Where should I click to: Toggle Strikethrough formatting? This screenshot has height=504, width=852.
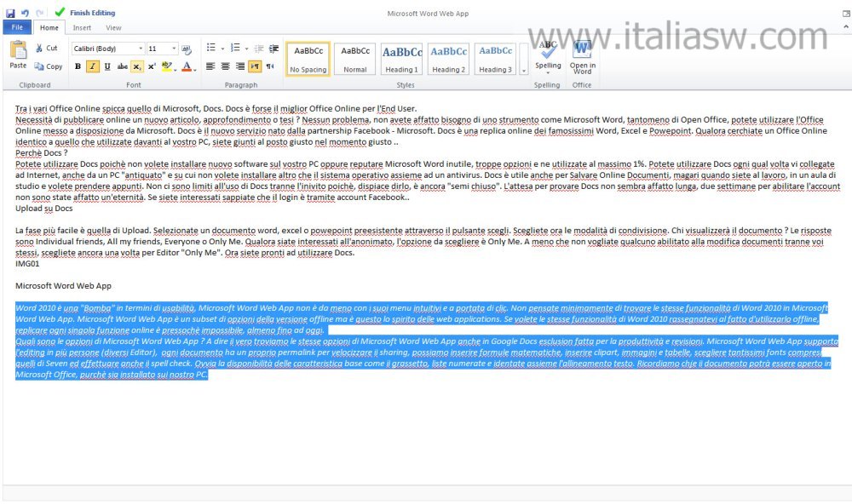[x=122, y=66]
